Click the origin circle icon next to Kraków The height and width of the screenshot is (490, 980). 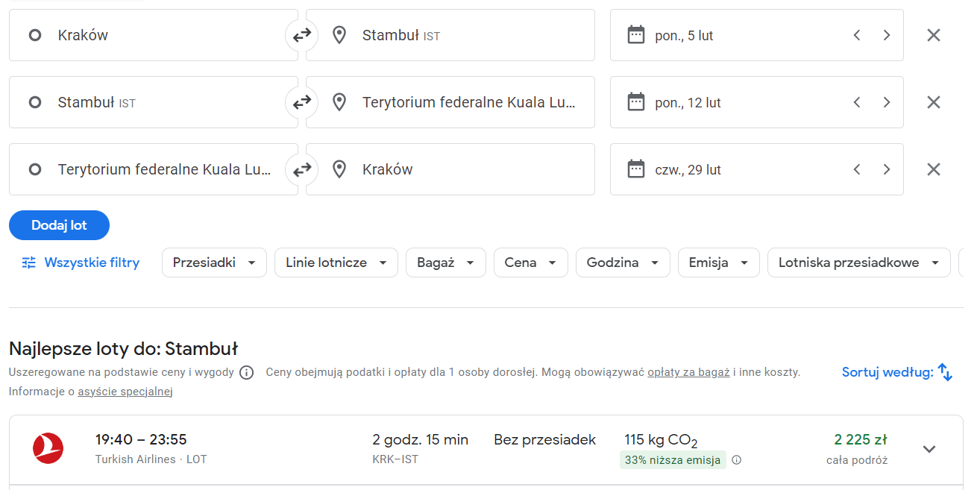click(34, 35)
